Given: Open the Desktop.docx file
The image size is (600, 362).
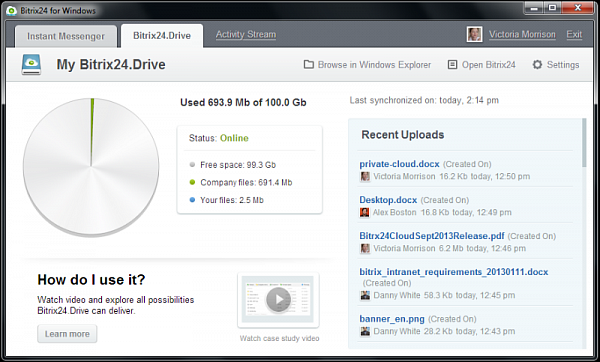Looking at the screenshot, I should click(x=388, y=200).
